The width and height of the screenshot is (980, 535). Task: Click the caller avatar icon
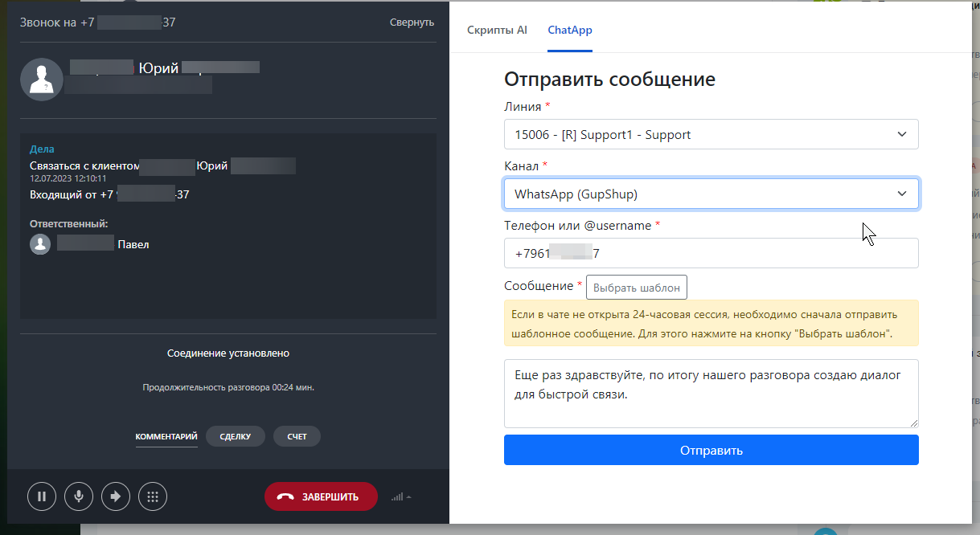pos(42,80)
